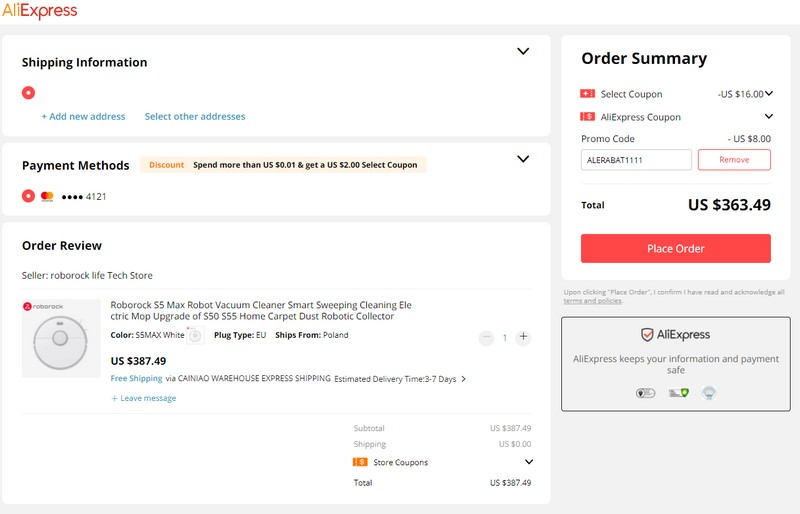
Task: Click the order total US $363.49
Action: click(x=729, y=205)
